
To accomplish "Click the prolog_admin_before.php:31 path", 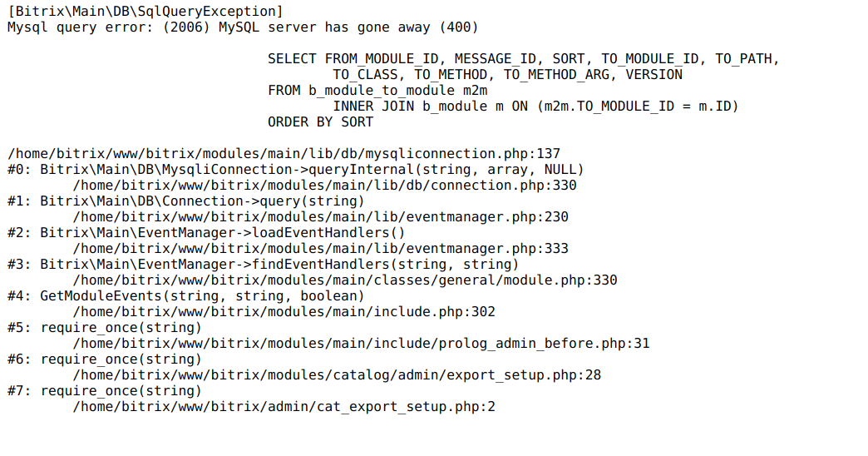I will coord(361,344).
